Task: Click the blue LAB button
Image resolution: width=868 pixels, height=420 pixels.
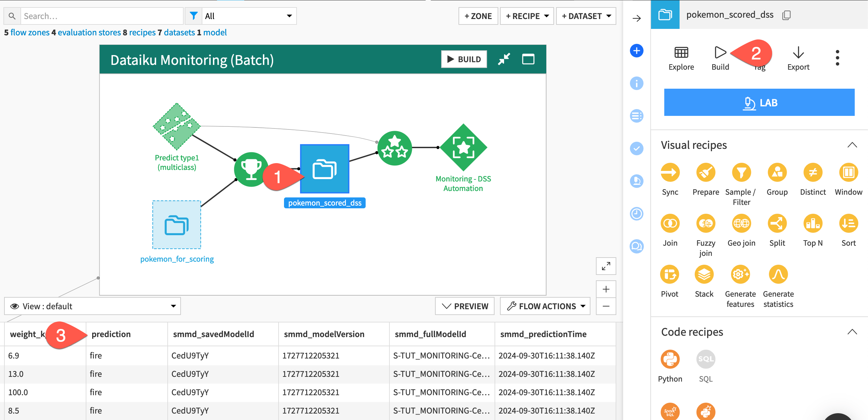Action: pos(759,102)
